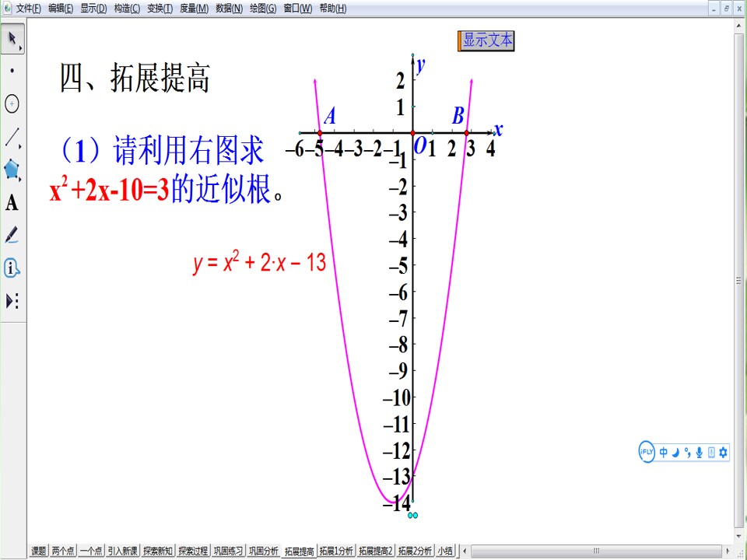
Task: Switch to the 课题 page tab
Action: click(x=39, y=551)
